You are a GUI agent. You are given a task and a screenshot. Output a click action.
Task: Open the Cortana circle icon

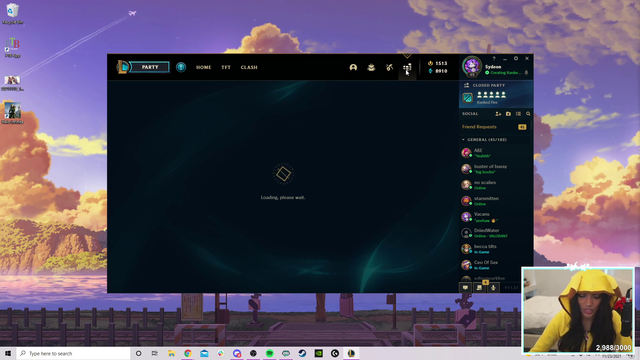point(138,353)
